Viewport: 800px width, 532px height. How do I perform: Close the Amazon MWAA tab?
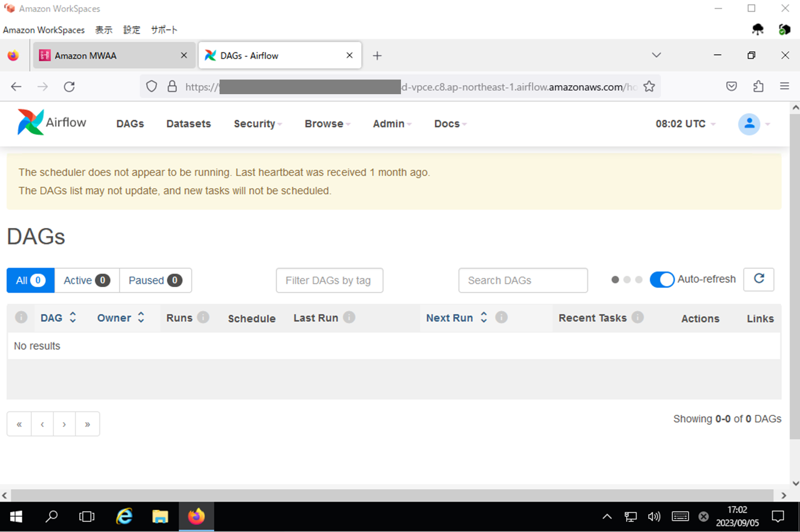click(x=184, y=56)
